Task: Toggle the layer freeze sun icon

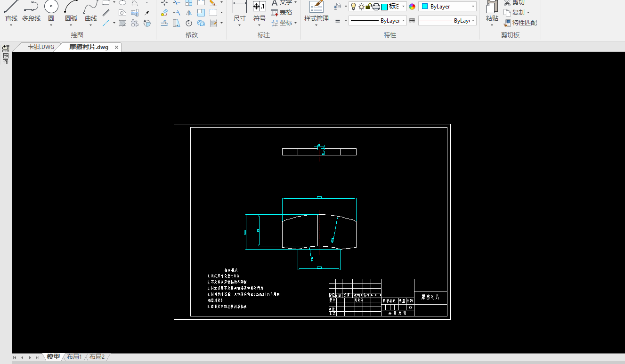Action: 361,7
